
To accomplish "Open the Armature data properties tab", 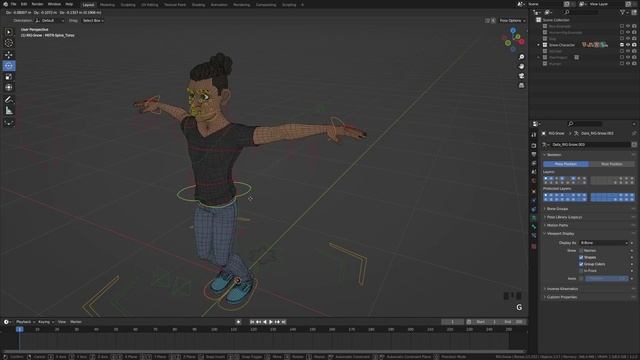I will [x=533, y=218].
